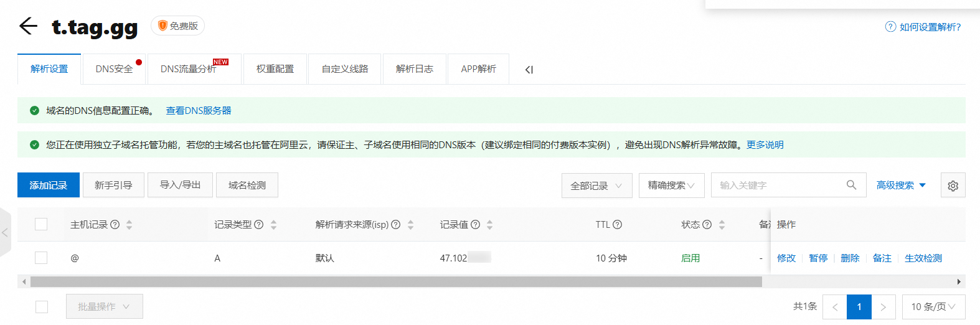Open the 解析日志 tab

point(414,69)
